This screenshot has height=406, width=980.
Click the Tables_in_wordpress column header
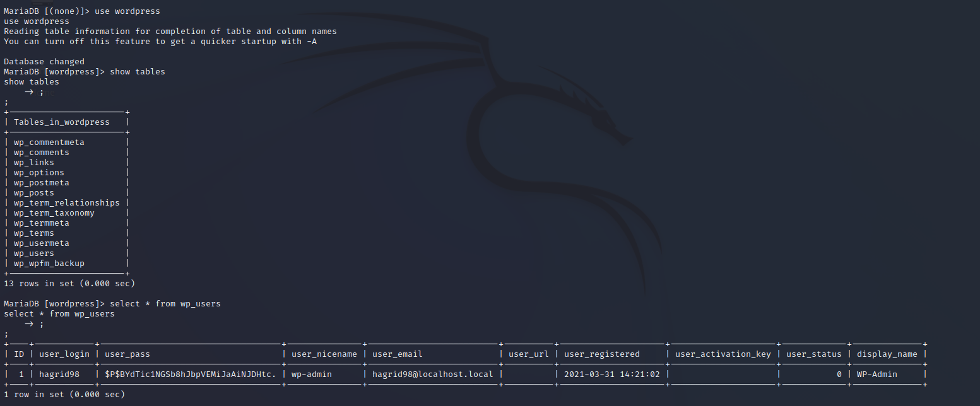[62, 122]
